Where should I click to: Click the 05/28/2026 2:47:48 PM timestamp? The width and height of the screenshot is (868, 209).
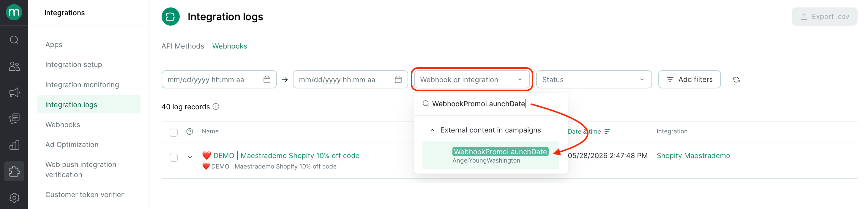pos(607,155)
